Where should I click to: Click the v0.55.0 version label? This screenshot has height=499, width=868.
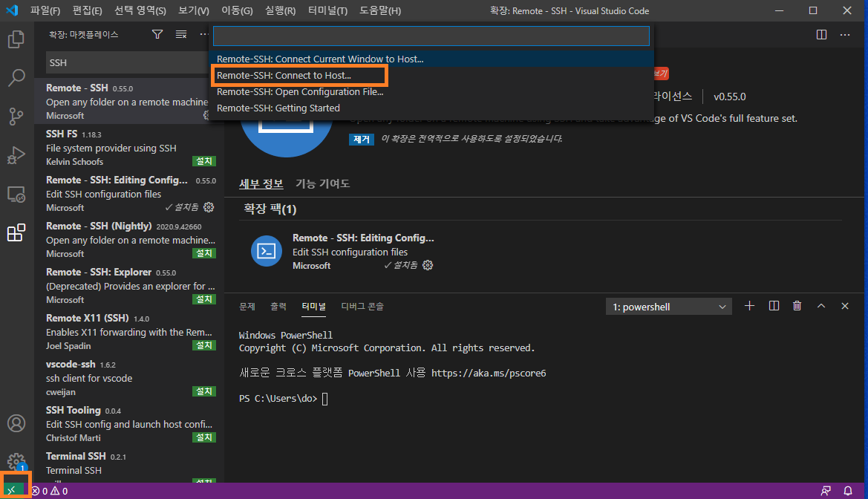click(x=730, y=97)
